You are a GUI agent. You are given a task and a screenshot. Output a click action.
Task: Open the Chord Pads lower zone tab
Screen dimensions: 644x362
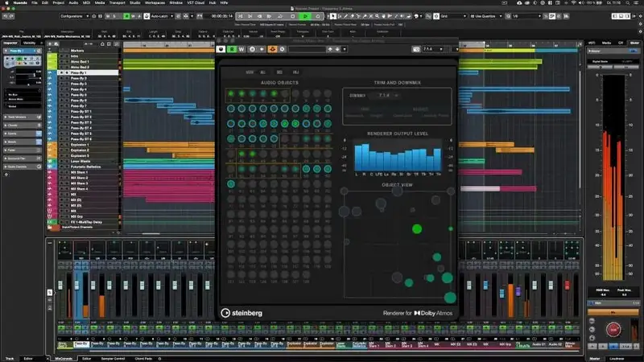[143, 359]
